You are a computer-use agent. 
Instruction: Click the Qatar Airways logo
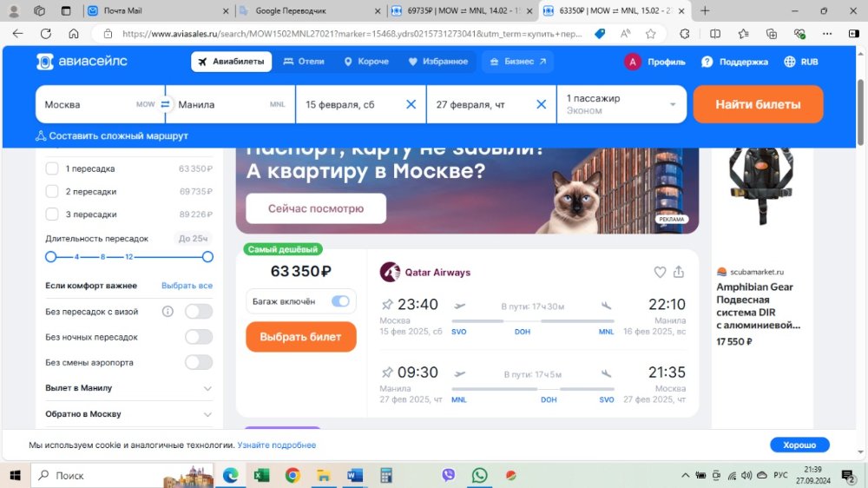[x=390, y=272]
